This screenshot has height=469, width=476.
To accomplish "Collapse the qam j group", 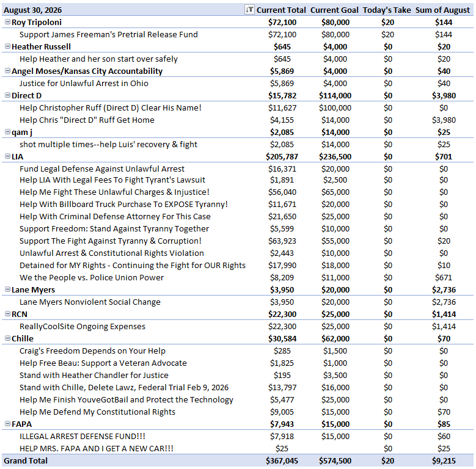I will click(7, 132).
